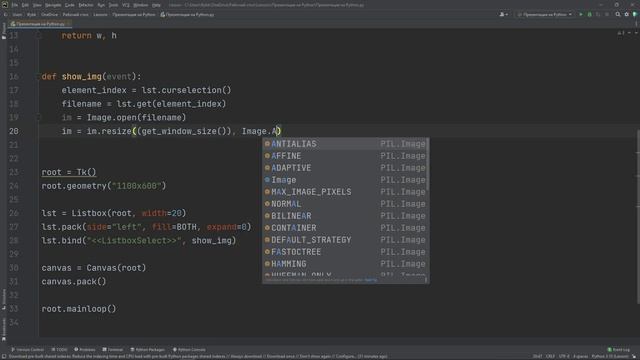
Task: Open the Terminal tool window
Action: (x=113, y=350)
